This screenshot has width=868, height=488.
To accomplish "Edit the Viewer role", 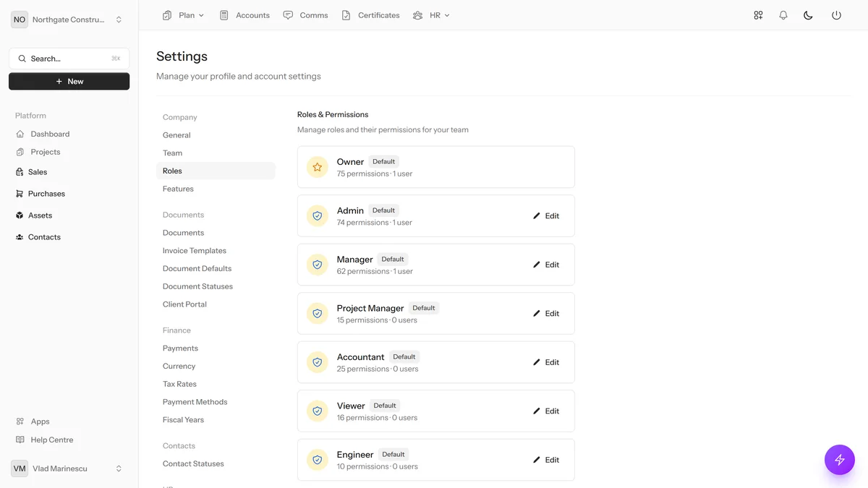I will tap(546, 411).
